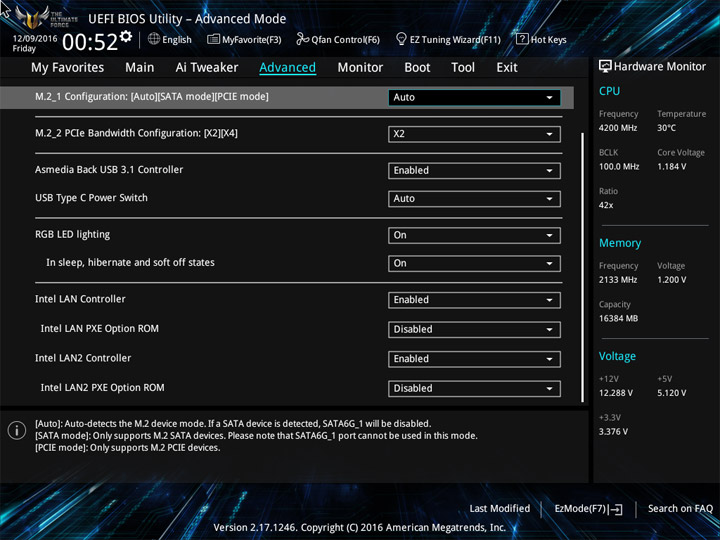This screenshot has height=540, width=720.
Task: Switch to the Tool tab
Action: (x=463, y=68)
